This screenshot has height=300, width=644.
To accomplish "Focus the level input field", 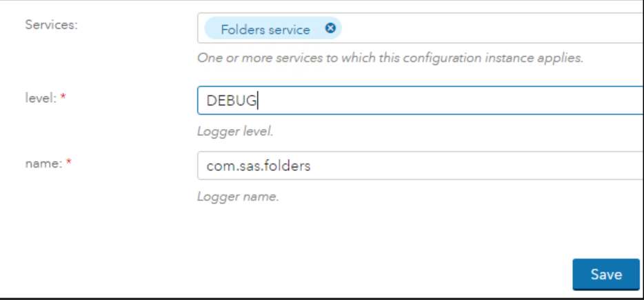I will [421, 100].
